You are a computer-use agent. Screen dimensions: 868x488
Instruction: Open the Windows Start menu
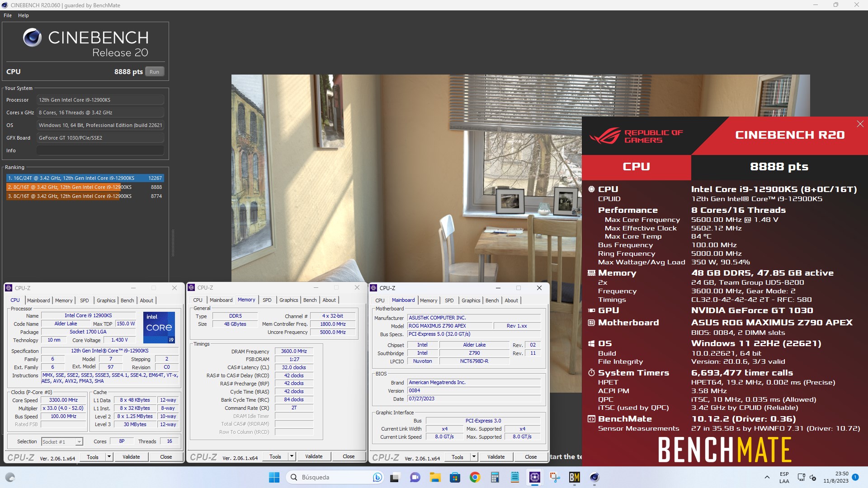click(274, 477)
